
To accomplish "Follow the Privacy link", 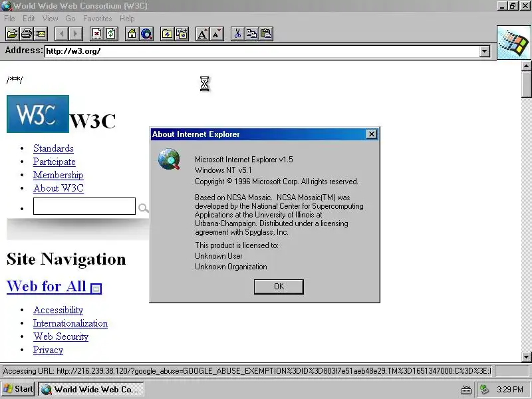I will pyautogui.click(x=48, y=350).
